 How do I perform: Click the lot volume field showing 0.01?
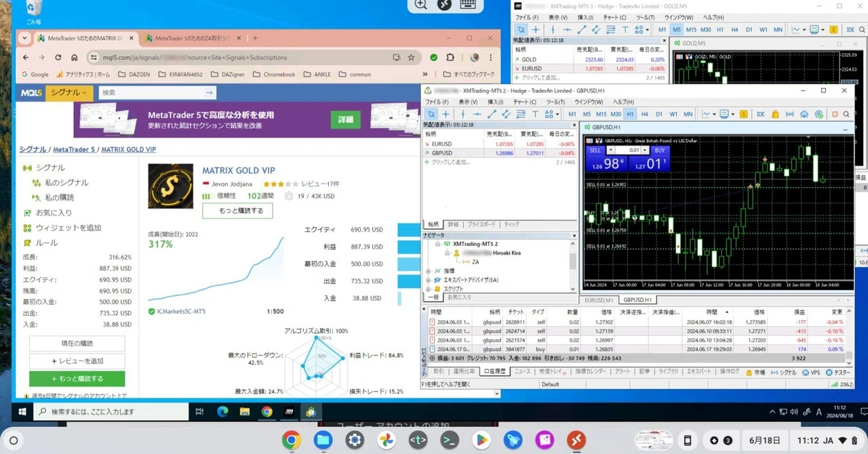coord(629,150)
